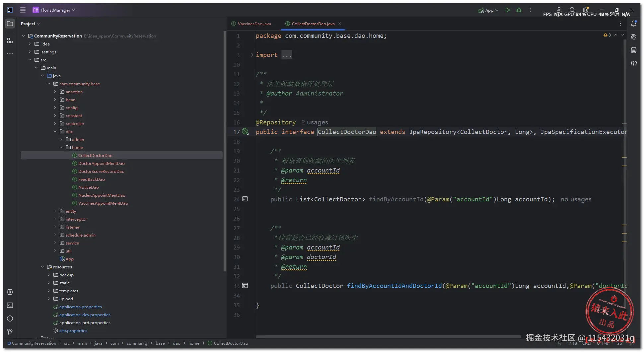
Task: Click the 'community' breadcrumb
Action: click(137, 343)
